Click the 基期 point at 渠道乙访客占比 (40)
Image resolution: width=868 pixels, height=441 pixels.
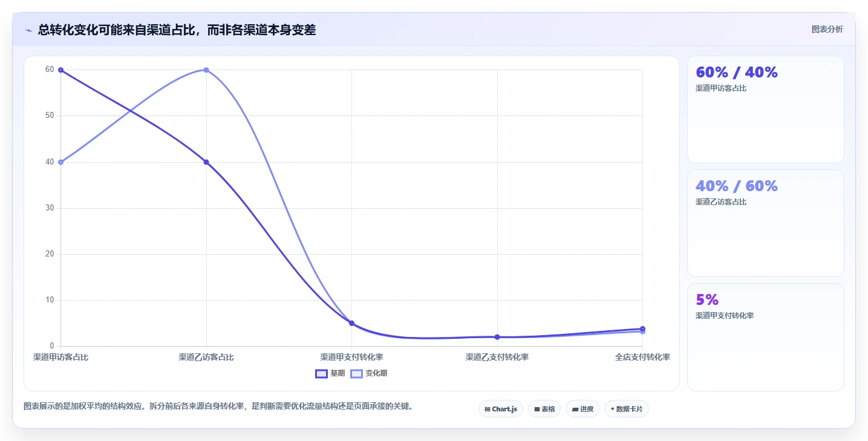click(x=206, y=162)
